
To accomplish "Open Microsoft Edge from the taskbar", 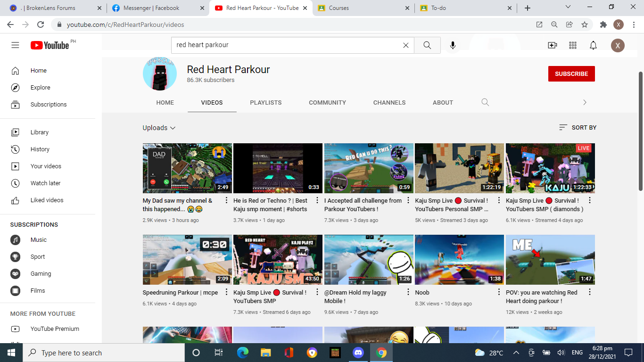I will click(x=243, y=353).
